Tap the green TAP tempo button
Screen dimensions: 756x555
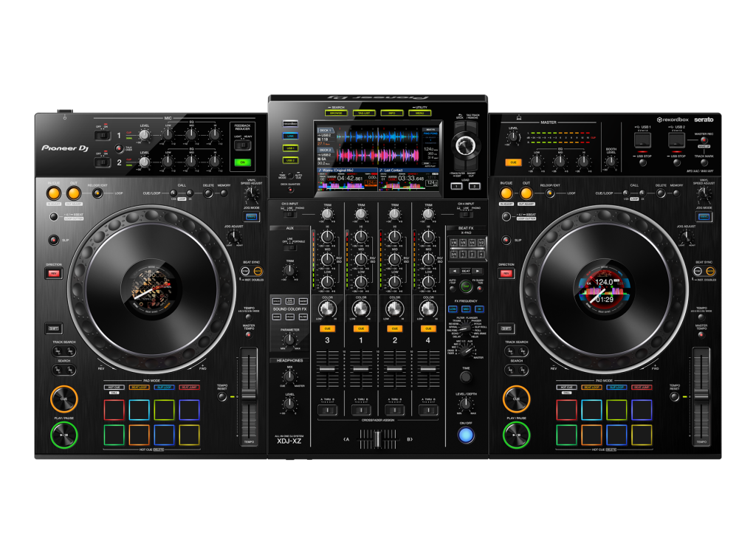pyautogui.click(x=466, y=286)
